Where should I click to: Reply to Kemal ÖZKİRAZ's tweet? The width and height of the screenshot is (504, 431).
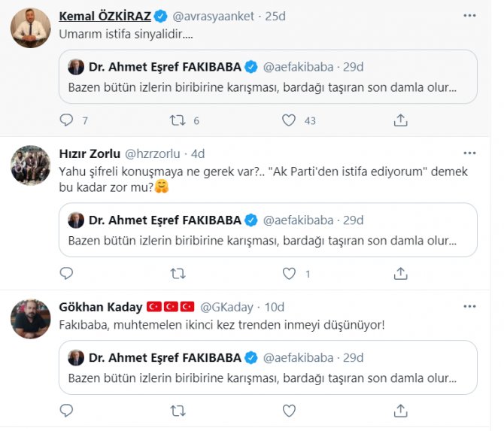[66, 120]
